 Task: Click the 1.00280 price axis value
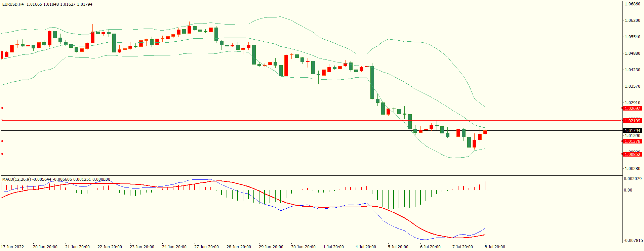pyautogui.click(x=632, y=169)
